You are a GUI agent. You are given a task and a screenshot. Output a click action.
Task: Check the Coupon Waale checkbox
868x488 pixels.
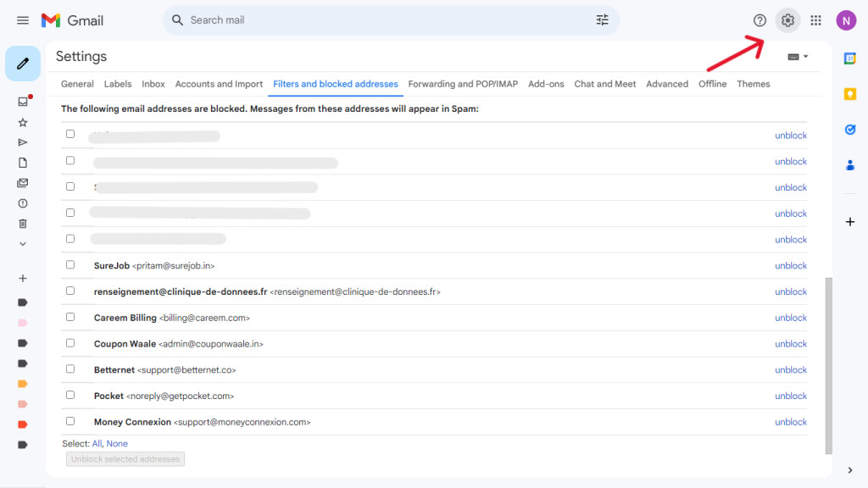70,342
